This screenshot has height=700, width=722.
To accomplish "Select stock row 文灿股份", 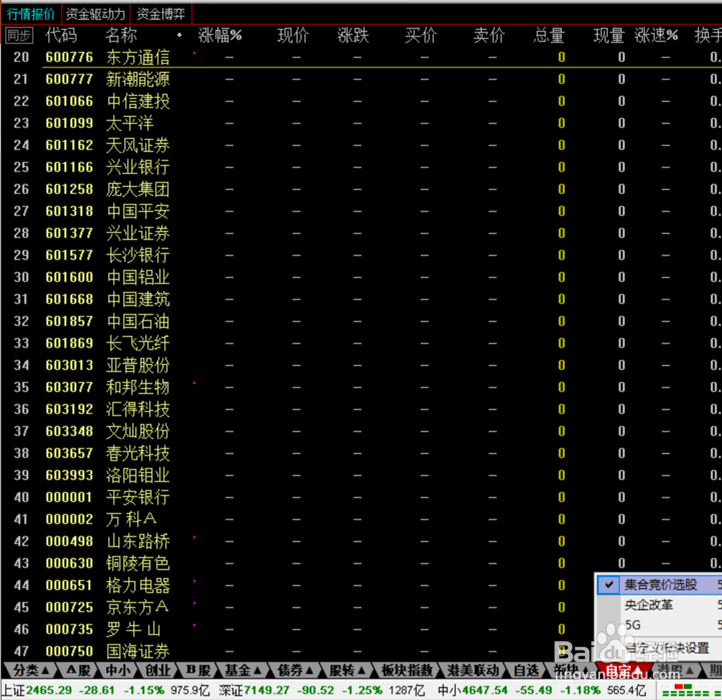I will 361,431.
